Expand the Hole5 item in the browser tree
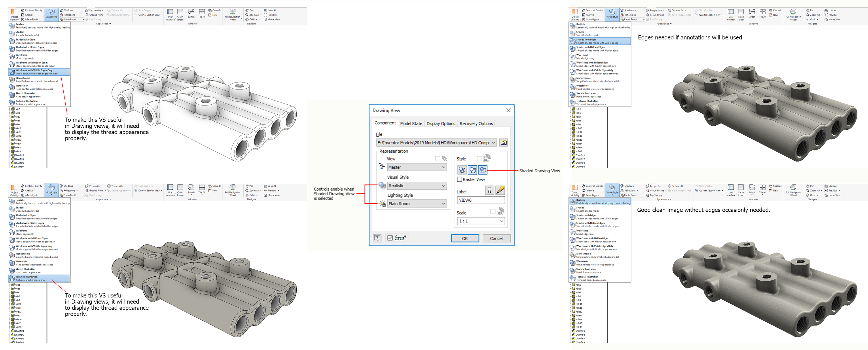This screenshot has width=868, height=350. point(10,109)
